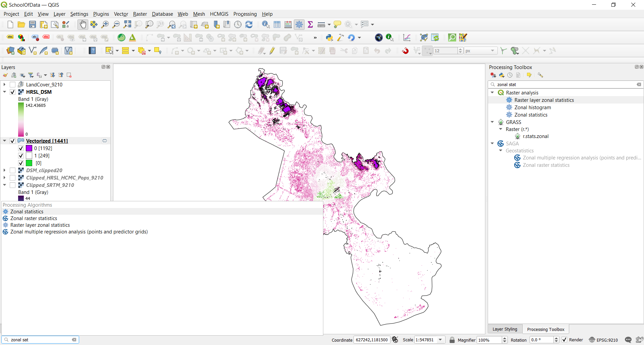Screen dimensions: 644x345
Task: Choose Raster layer zonal statistics in toolbox
Action: [x=544, y=100]
